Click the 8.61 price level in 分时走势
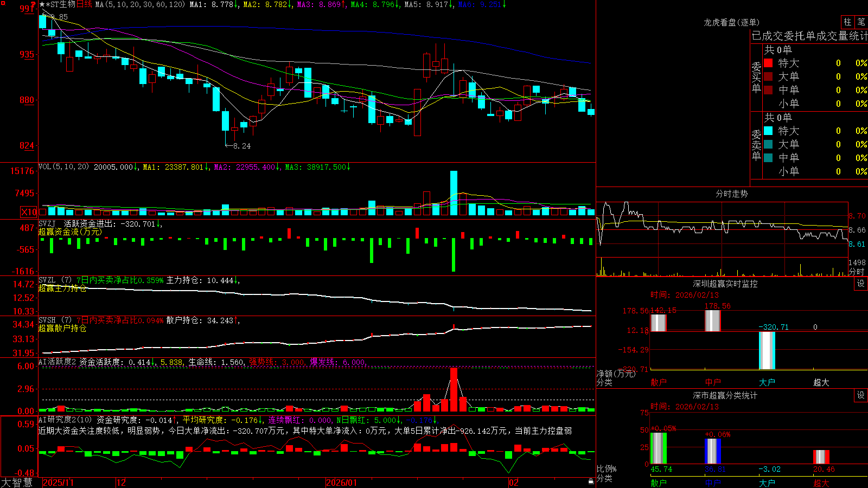 point(857,244)
